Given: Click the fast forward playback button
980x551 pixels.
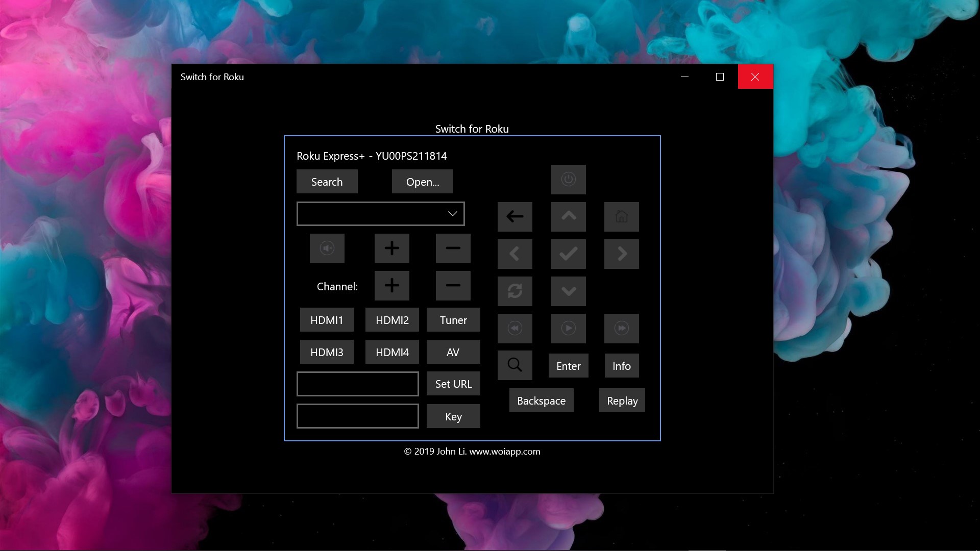Looking at the screenshot, I should point(621,328).
